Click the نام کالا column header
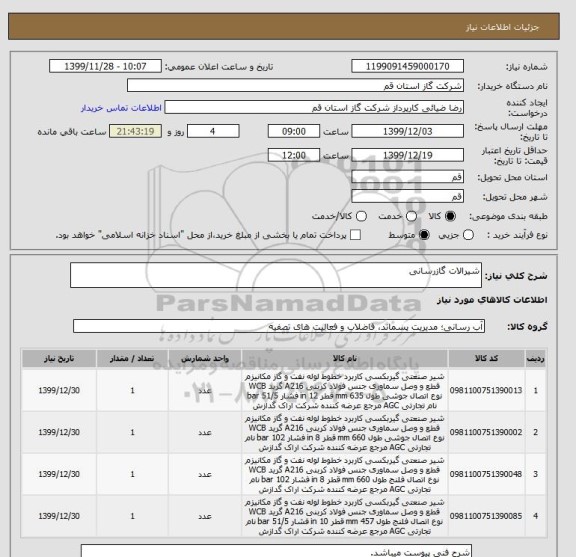The image size is (576, 557). tap(344, 358)
